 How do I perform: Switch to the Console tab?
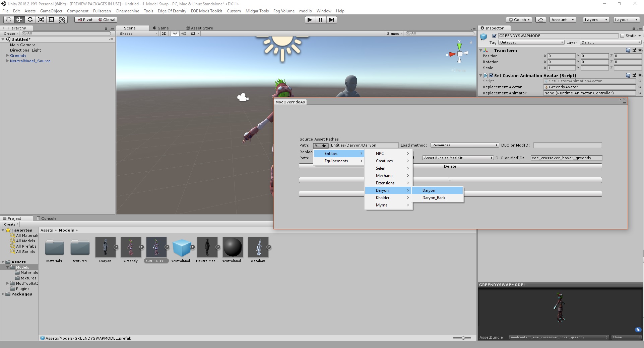[x=46, y=219]
